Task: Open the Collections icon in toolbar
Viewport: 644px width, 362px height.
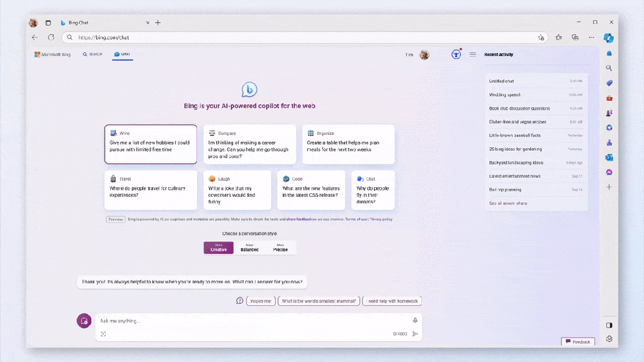Action: point(575,38)
